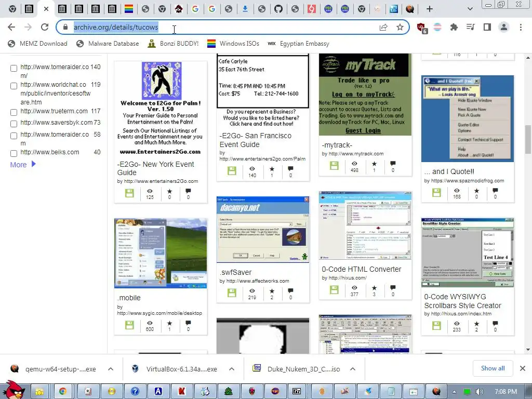
Task: Toggle the browser side panel icon
Action: 487,27
